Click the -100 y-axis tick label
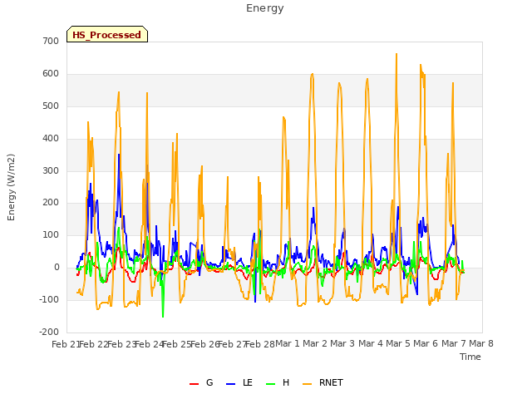 49,299
